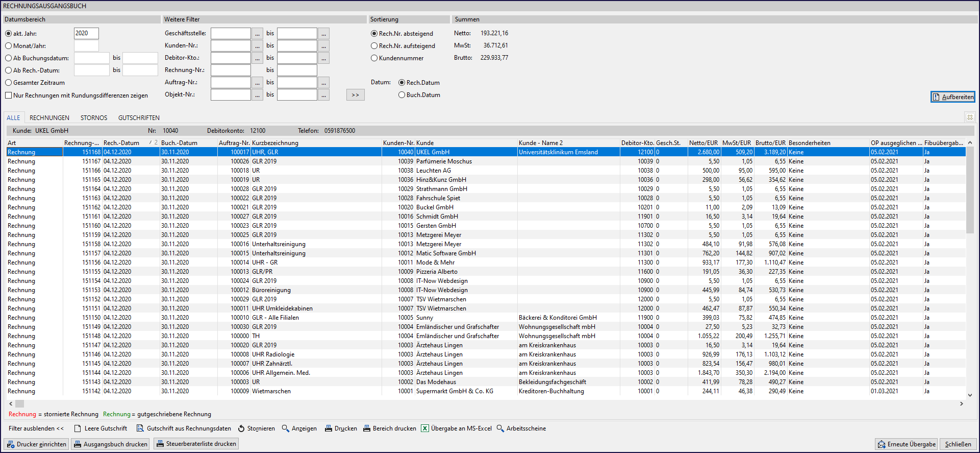Collapse filters via Filter ausblenden <<
Image resolution: width=980 pixels, height=453 pixels.
[36, 428]
